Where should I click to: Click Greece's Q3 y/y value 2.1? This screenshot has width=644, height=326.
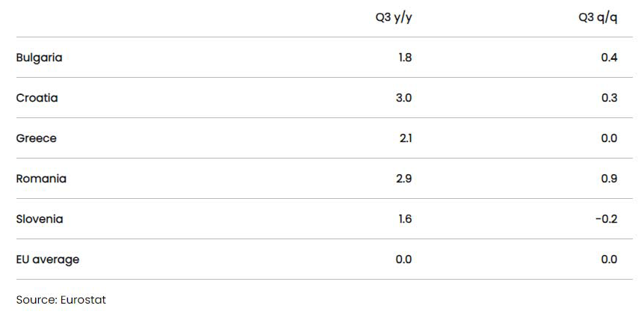coord(406,138)
